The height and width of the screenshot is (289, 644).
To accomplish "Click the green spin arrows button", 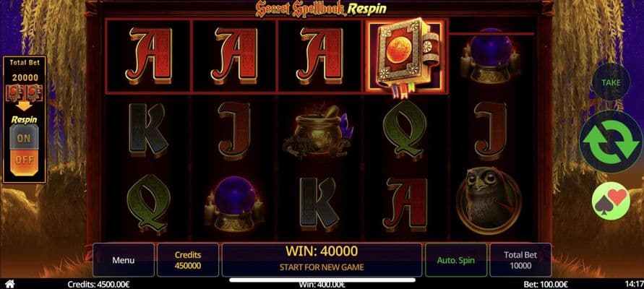I will 610,142.
